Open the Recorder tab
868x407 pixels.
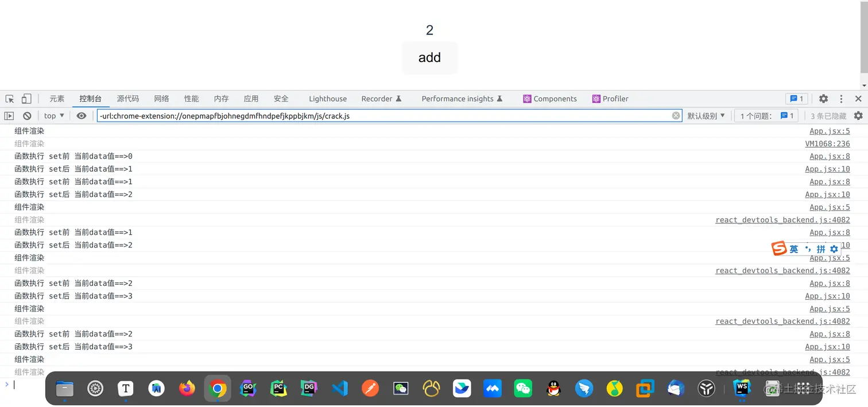coord(381,99)
